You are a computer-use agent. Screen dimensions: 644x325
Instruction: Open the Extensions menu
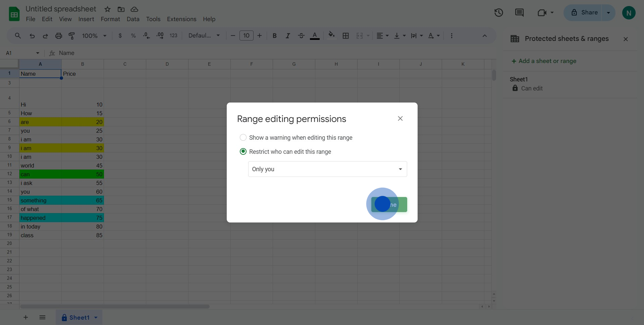(181, 19)
